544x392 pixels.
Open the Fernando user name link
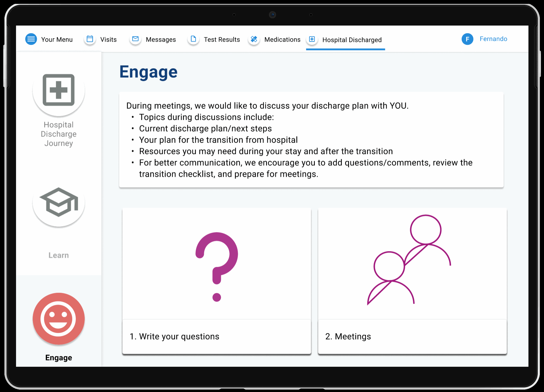point(493,39)
